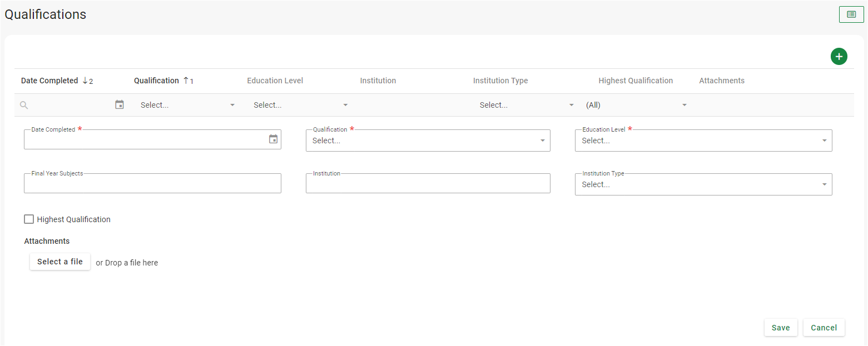Click the Save button
The height and width of the screenshot is (346, 868).
point(780,328)
